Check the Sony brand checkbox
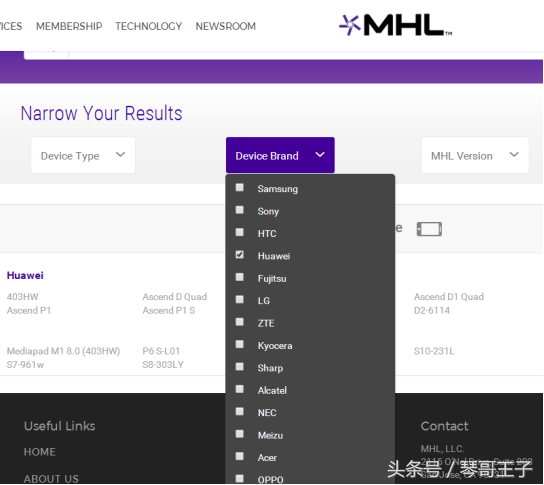Viewport: 544px width, 485px height. [x=239, y=210]
